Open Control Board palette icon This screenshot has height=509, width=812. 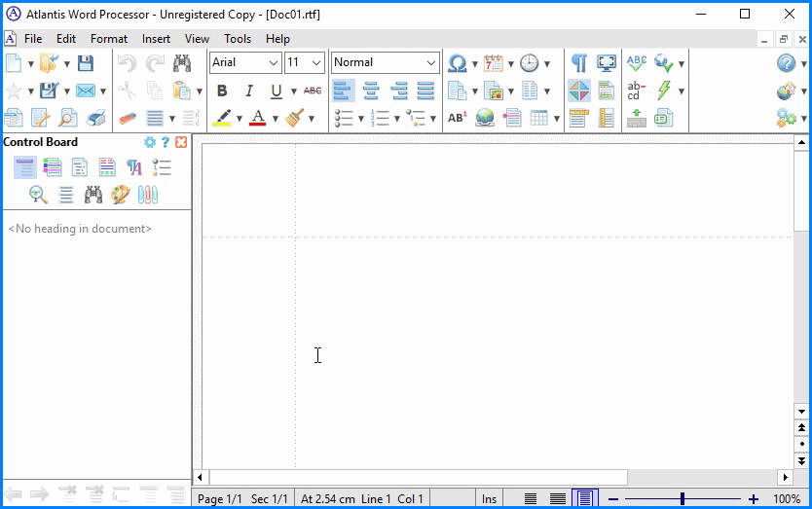click(121, 195)
